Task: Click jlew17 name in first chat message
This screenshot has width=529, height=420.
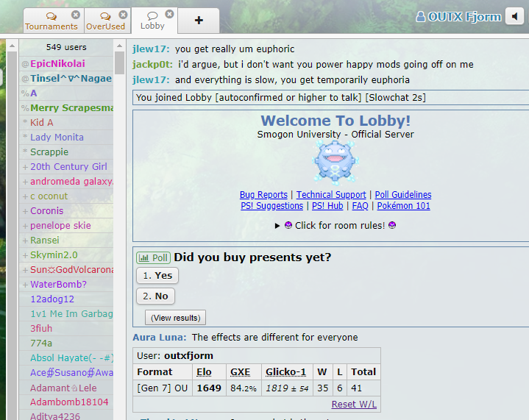Action: click(151, 49)
